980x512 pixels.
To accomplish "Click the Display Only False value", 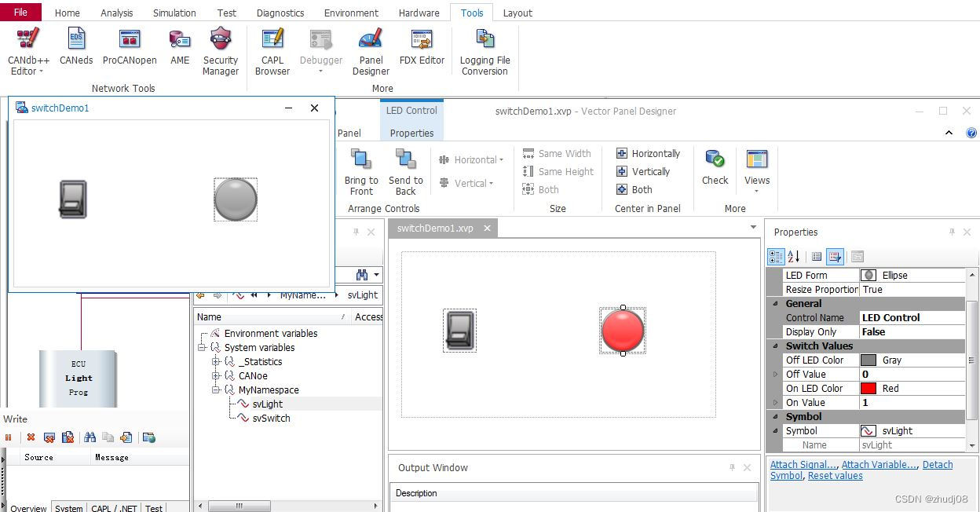I will pyautogui.click(x=912, y=332).
